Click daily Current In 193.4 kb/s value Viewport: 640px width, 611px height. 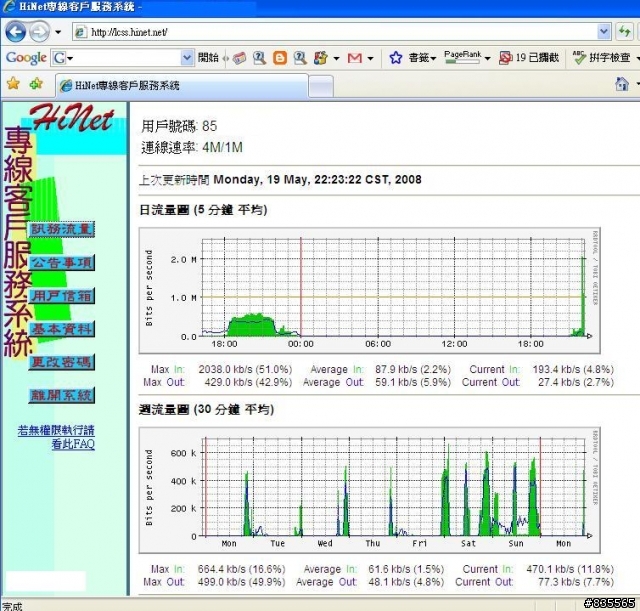click(573, 369)
